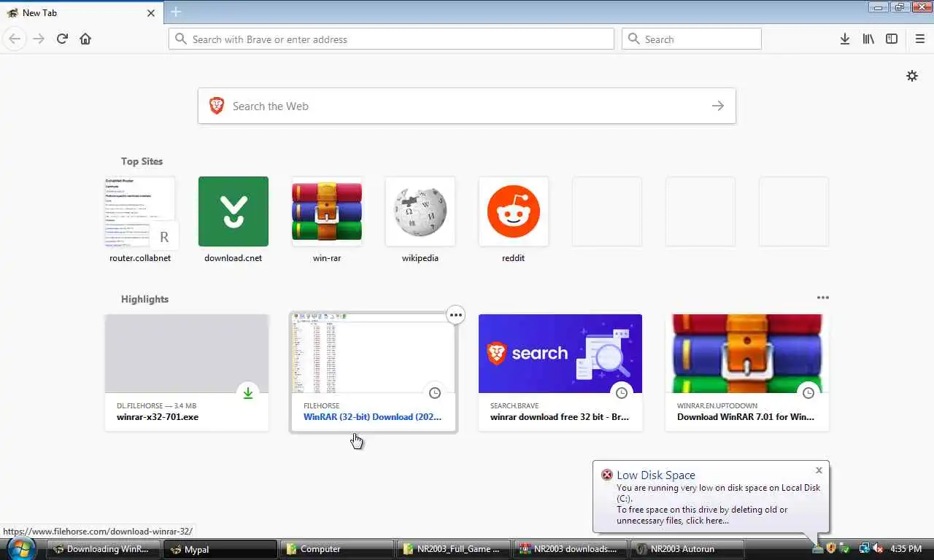
Task: Open the Highlights section options menu
Action: coord(823,297)
